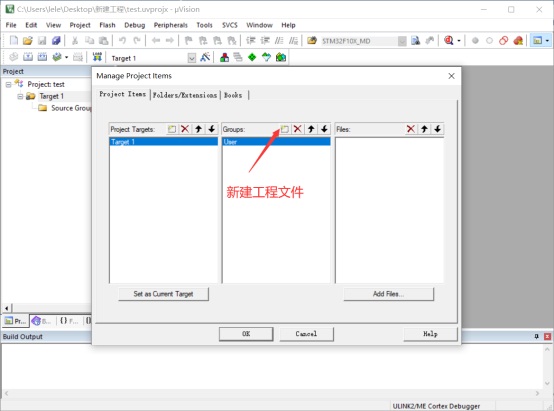Image resolution: width=554 pixels, height=411 pixels.
Task: Create a new group in Groups list
Action: click(x=285, y=129)
